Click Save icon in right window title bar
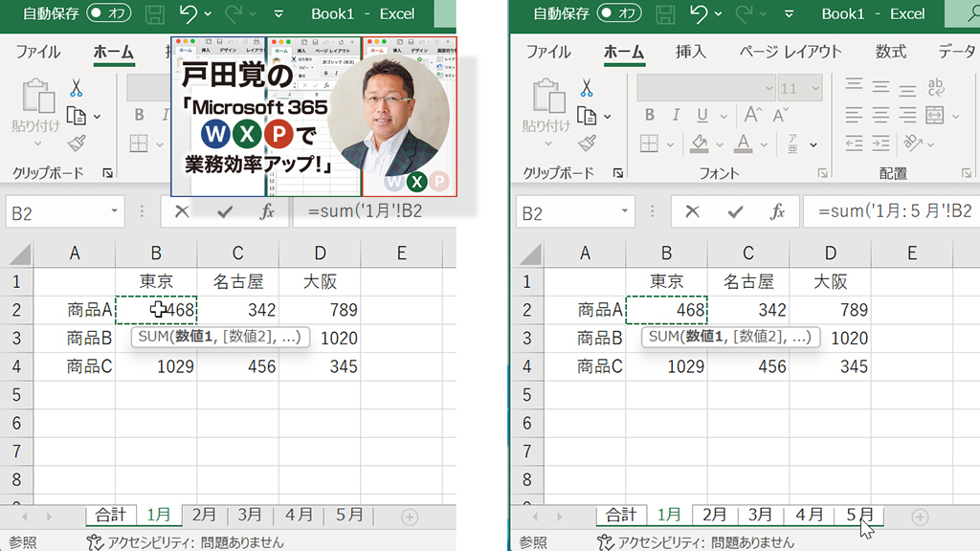980x551 pixels. point(665,13)
